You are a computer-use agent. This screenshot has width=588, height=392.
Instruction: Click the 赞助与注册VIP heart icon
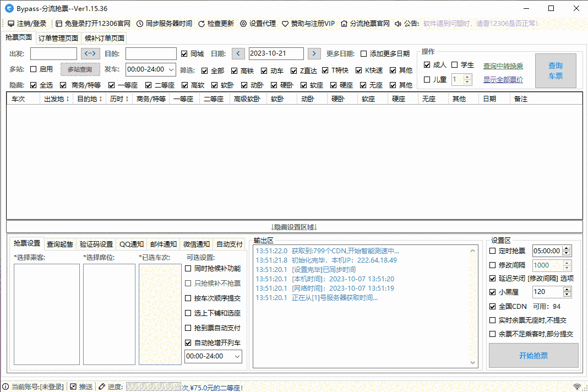point(285,24)
